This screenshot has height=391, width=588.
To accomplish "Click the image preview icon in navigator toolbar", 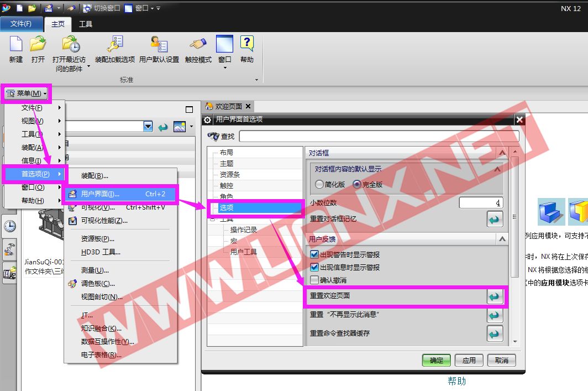I will click(180, 127).
